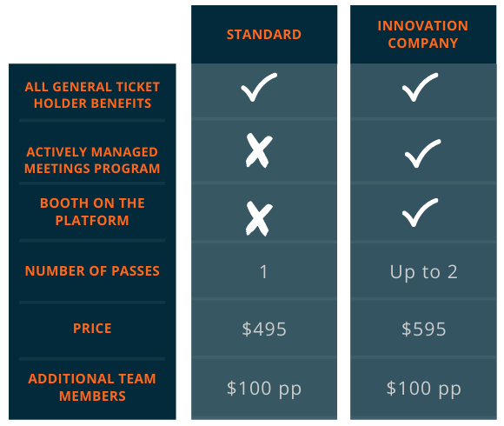504x426 pixels.
Task: Click the Standard passes count of 1
Action: pyautogui.click(x=263, y=272)
